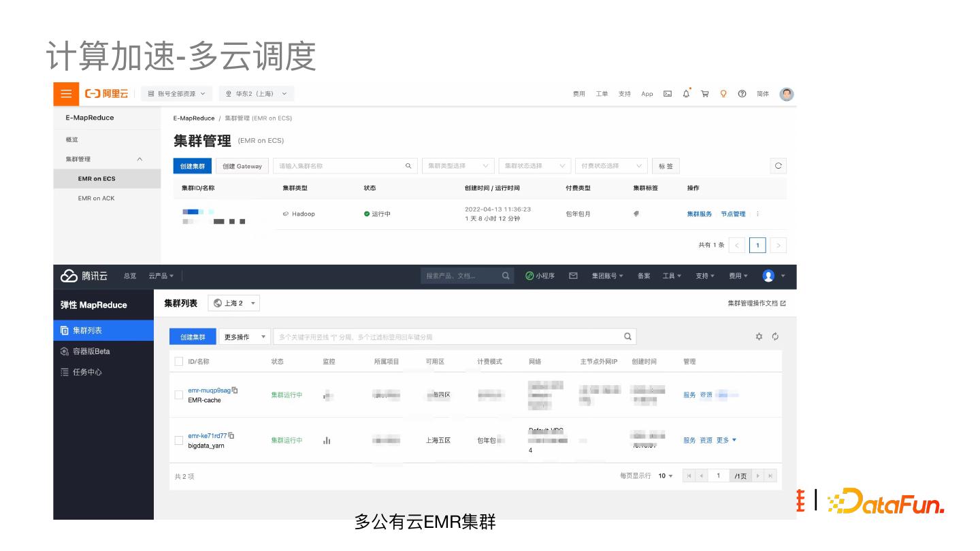Expand the 集群类型选择 dropdown filter

pyautogui.click(x=458, y=166)
